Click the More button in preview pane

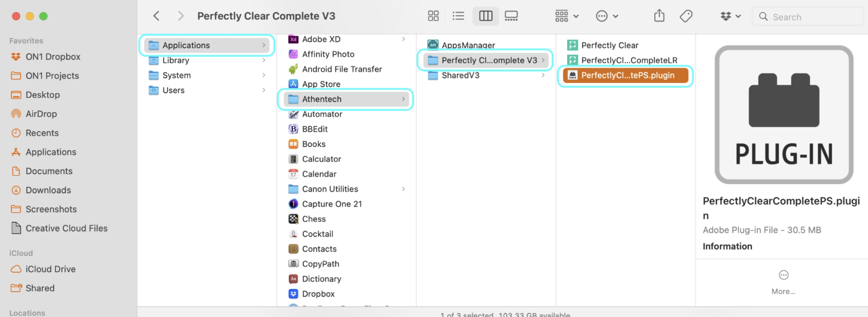pos(784,282)
